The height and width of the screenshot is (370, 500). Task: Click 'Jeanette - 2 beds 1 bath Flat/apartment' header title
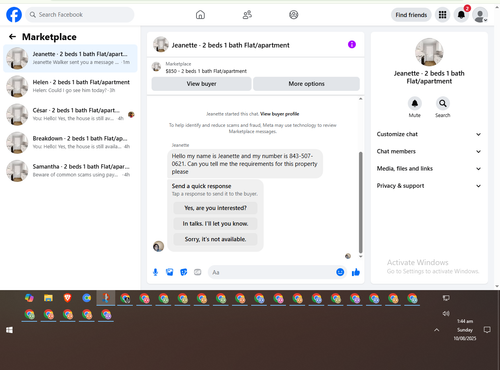pos(230,45)
